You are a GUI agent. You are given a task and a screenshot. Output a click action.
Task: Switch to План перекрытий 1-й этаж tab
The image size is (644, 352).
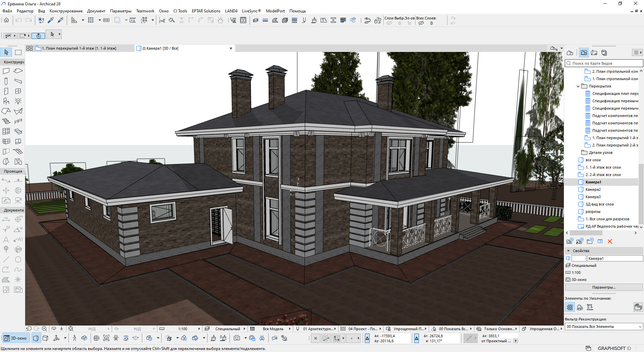click(79, 48)
